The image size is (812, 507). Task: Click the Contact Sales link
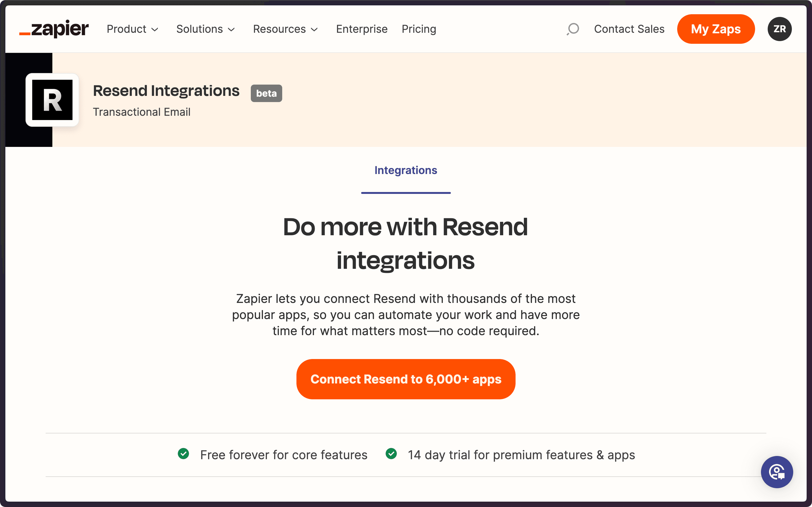[x=629, y=29]
